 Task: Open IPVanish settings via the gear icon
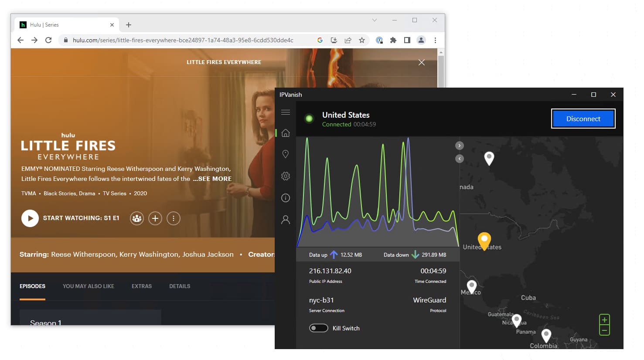(x=286, y=176)
